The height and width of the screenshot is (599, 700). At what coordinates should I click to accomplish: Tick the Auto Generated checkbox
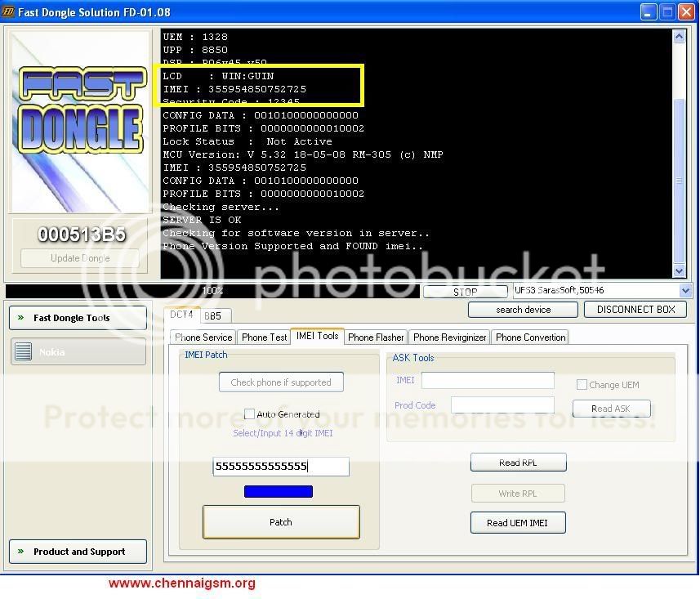click(x=250, y=413)
